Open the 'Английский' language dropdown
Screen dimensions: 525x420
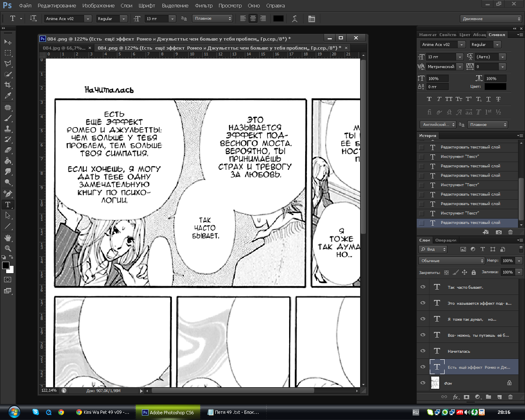(x=438, y=124)
